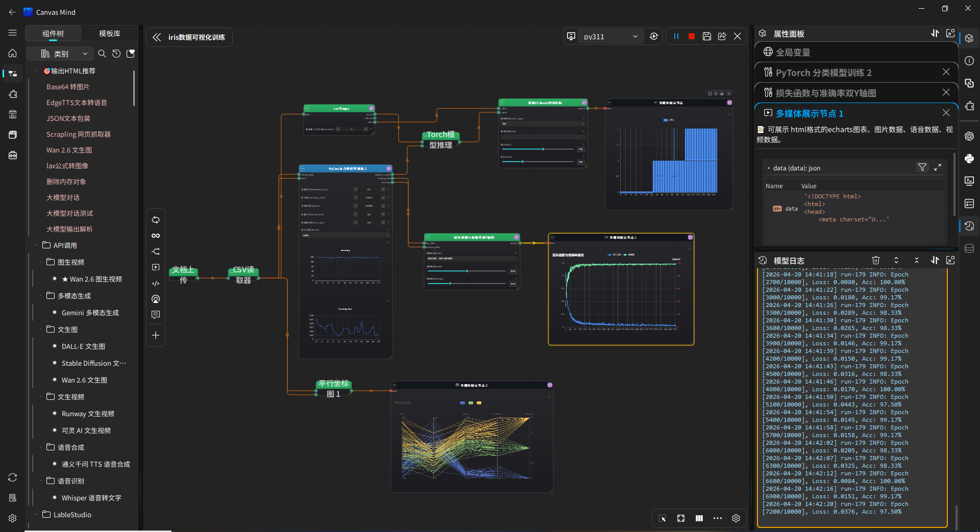Screen dimensions: 980x532
Task: Close the iris workflow canvas with X
Action: 738,36
